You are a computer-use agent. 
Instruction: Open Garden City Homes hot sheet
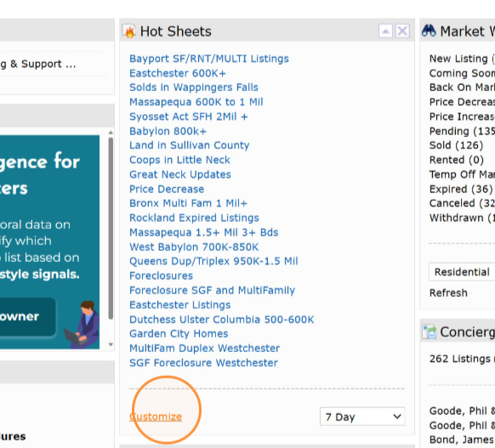[179, 334]
